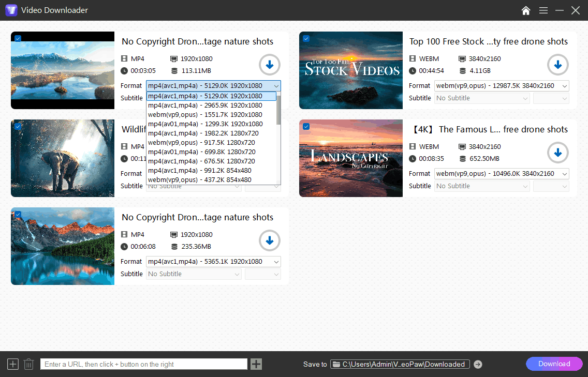Click the duration text '00:03:05'
Image resolution: width=588 pixels, height=377 pixels.
[143, 71]
